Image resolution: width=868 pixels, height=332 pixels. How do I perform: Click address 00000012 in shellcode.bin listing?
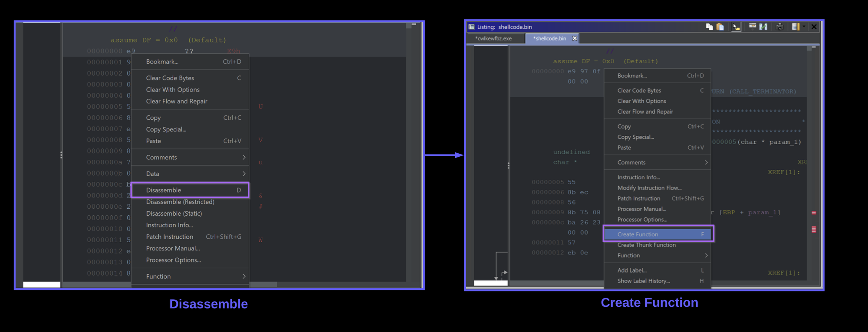coord(548,253)
